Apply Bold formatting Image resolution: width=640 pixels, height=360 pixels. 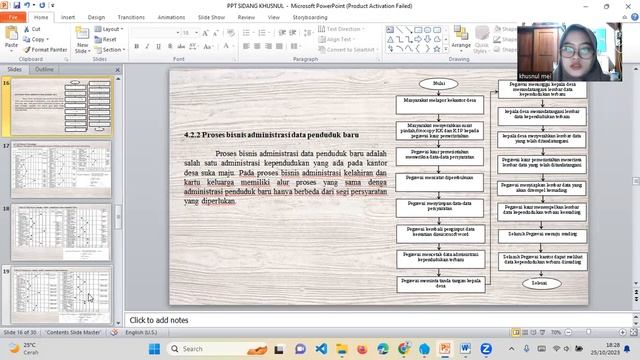coord(136,47)
